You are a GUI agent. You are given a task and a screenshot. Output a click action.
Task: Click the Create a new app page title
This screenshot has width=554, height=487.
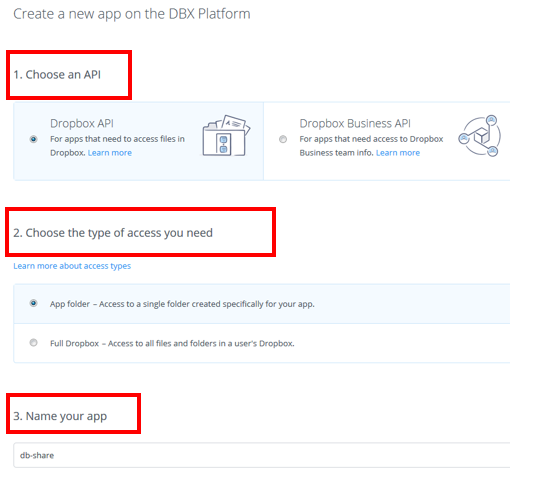tap(132, 14)
